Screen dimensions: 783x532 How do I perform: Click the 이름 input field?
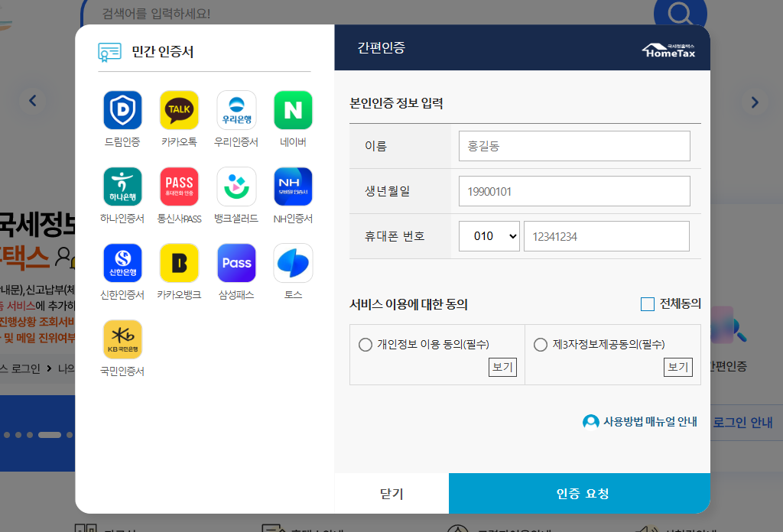[x=574, y=146]
